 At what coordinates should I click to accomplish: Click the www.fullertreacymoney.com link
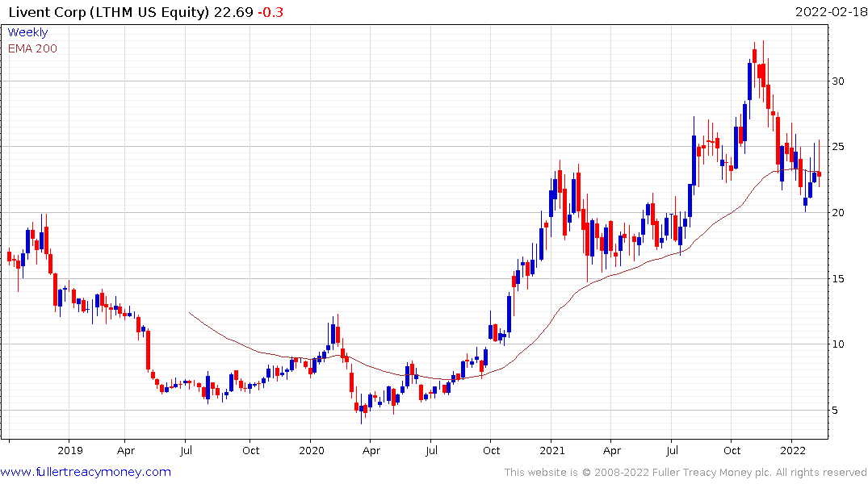[86, 472]
